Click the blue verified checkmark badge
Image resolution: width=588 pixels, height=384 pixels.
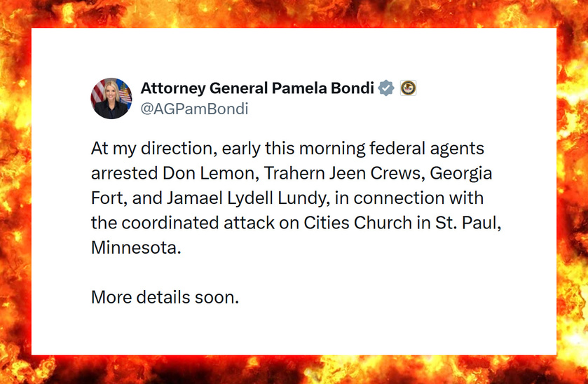point(386,88)
